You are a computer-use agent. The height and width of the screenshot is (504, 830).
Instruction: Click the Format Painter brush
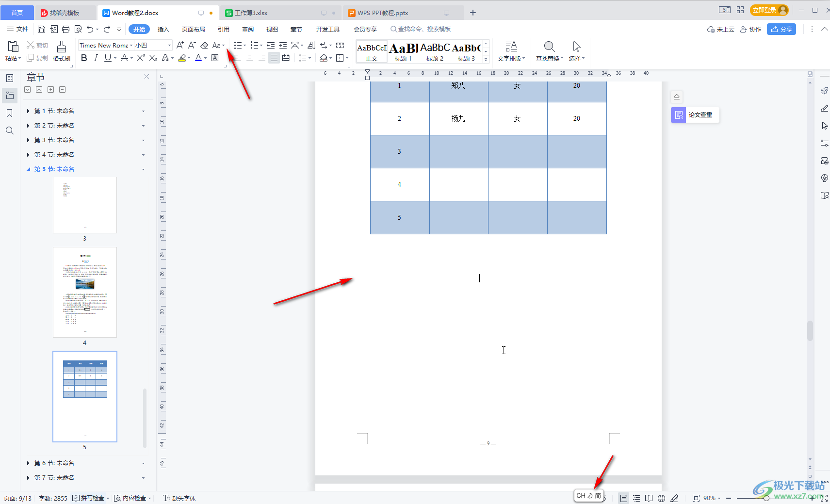pos(61,51)
